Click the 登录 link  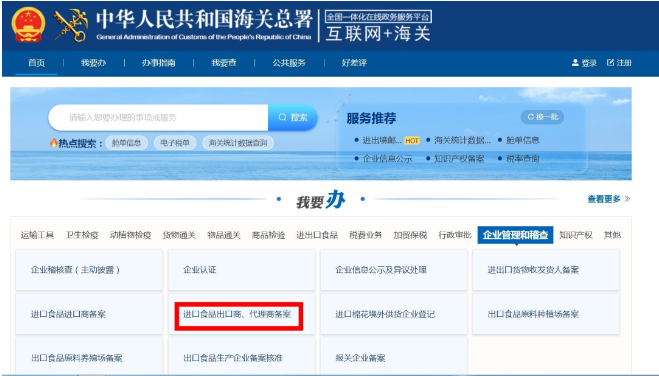click(589, 63)
